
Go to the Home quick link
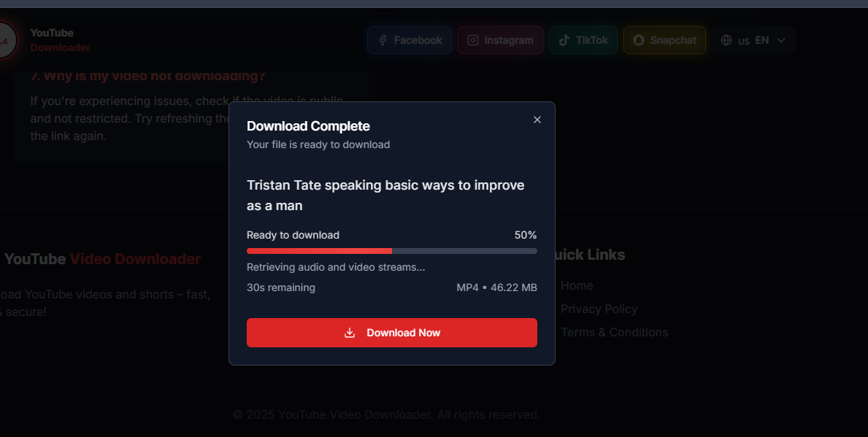(x=577, y=285)
